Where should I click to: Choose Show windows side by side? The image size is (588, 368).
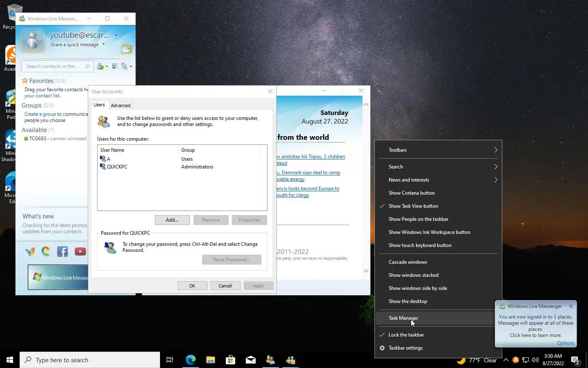pyautogui.click(x=438, y=288)
